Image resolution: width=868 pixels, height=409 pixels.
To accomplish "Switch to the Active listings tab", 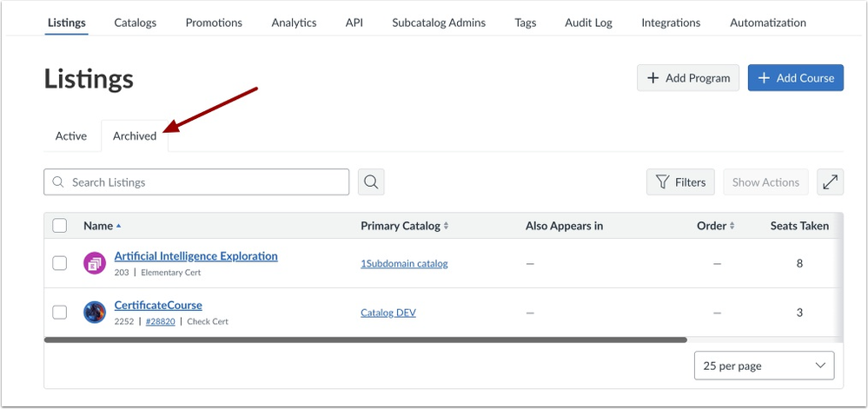I will 71,135.
